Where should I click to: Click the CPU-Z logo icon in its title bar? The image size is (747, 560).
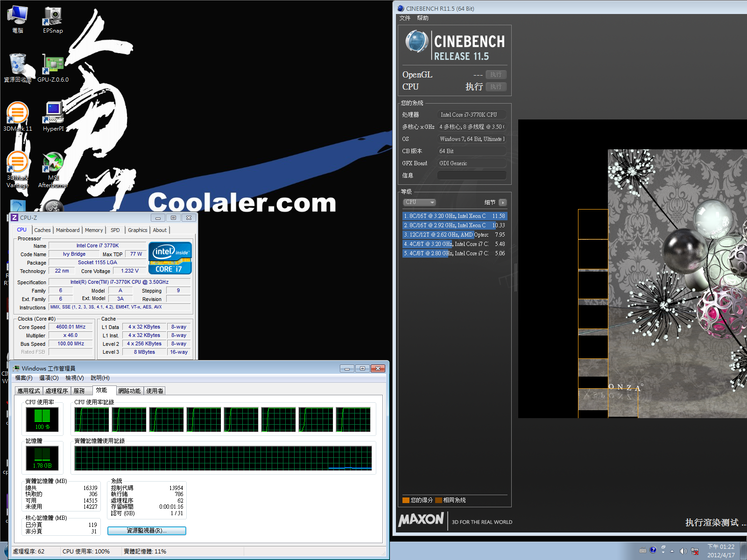coord(14,217)
